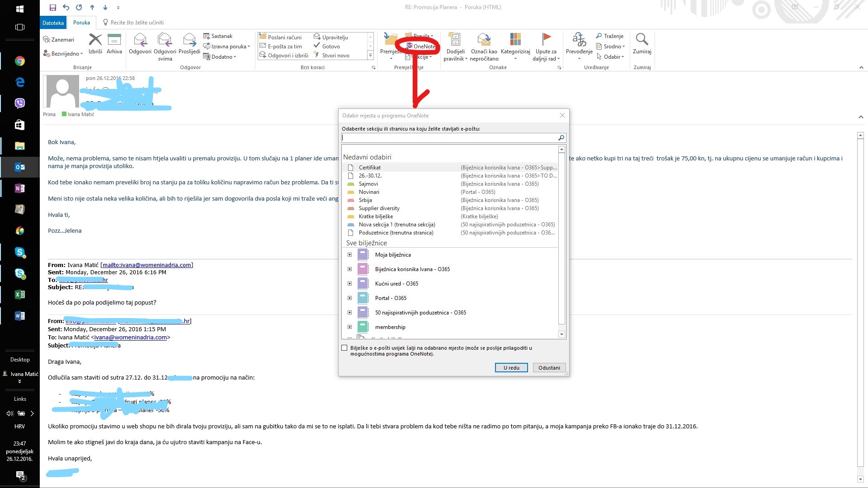The height and width of the screenshot is (488, 868).
Task: Select Novinari section in recent picks
Action: pyautogui.click(x=451, y=192)
